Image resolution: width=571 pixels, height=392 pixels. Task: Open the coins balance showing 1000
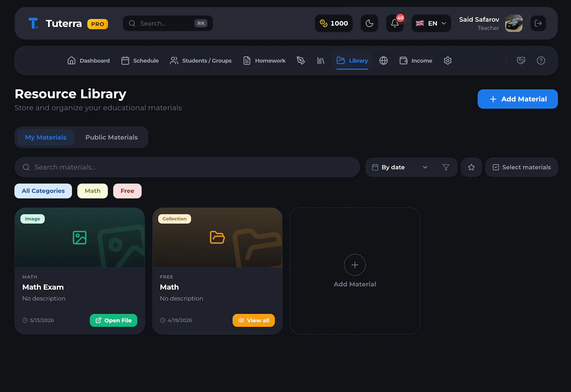tap(334, 23)
